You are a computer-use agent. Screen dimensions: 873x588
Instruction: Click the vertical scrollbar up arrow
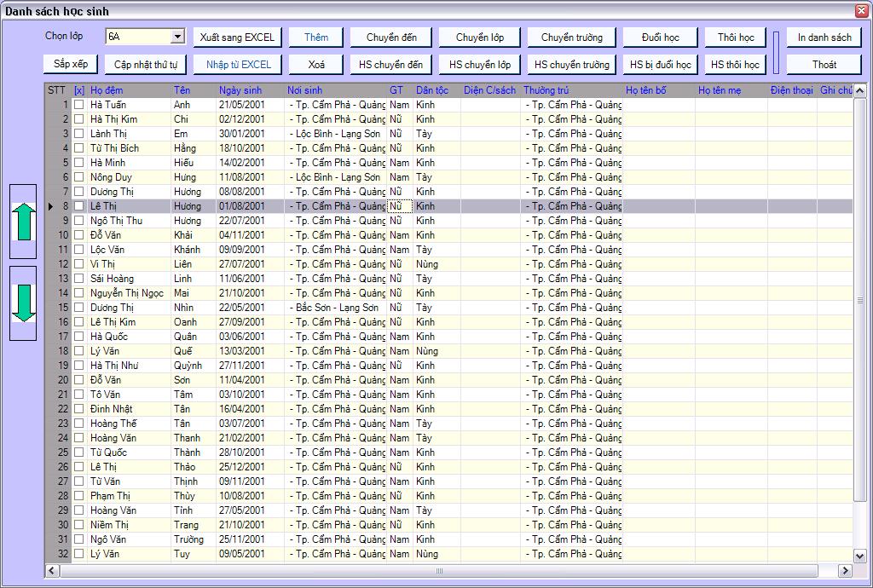[859, 90]
